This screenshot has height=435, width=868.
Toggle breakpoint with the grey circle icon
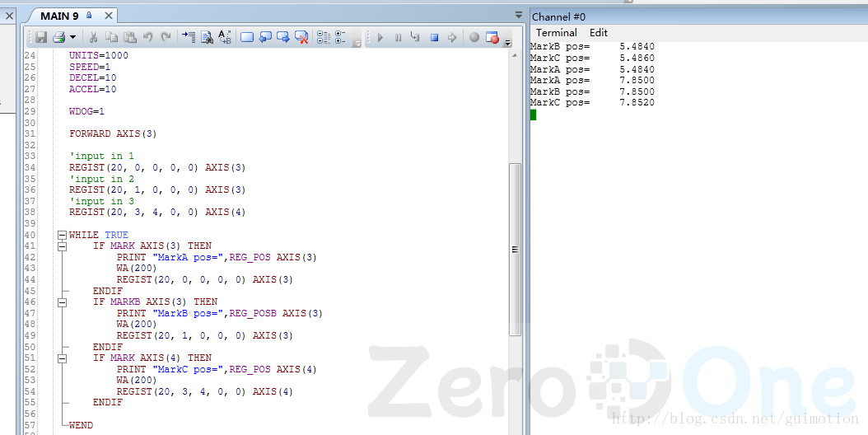click(474, 37)
